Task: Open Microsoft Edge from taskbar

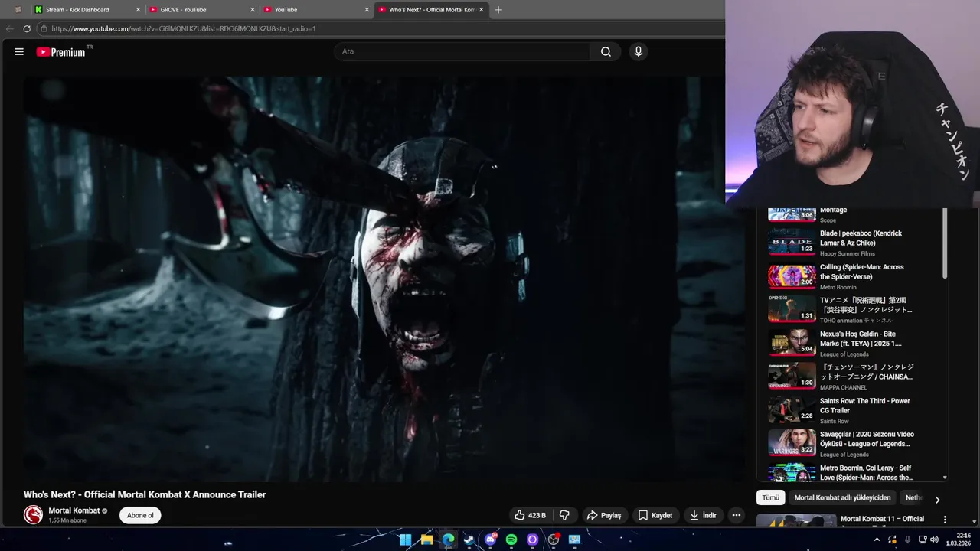Action: click(448, 540)
